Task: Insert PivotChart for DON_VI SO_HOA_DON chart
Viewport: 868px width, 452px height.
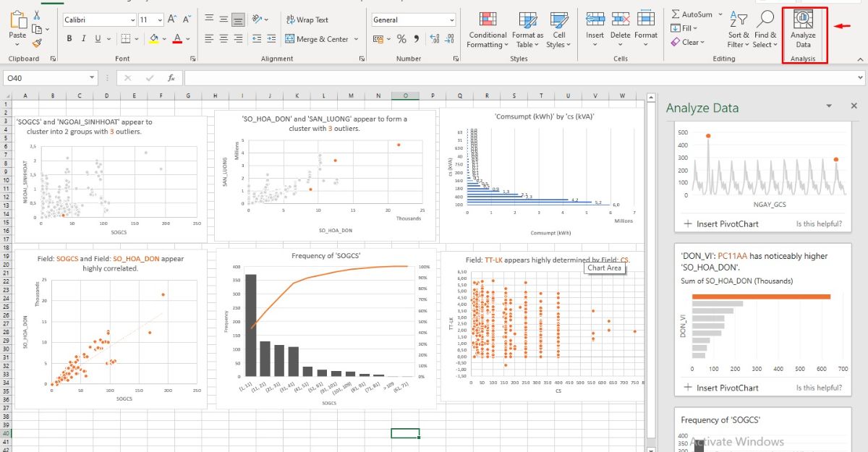Action: pyautogui.click(x=720, y=388)
